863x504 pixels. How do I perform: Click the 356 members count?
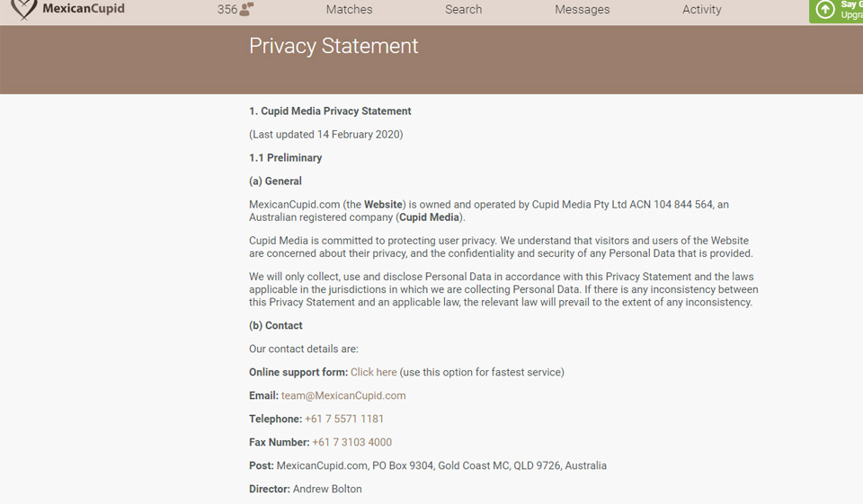(x=227, y=10)
